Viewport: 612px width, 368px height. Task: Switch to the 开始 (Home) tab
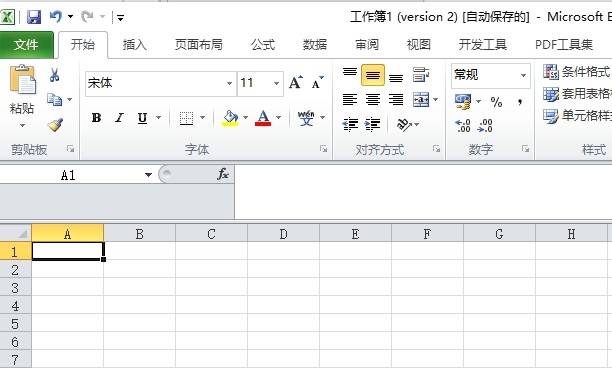coord(83,44)
